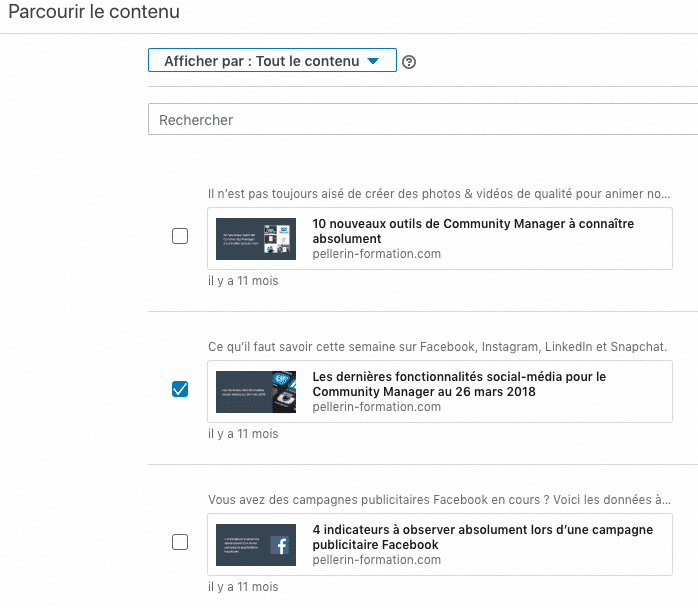This screenshot has height=608, width=698.
Task: Click the 'Vous avez des campagnes publicitaires' text
Action: point(438,500)
